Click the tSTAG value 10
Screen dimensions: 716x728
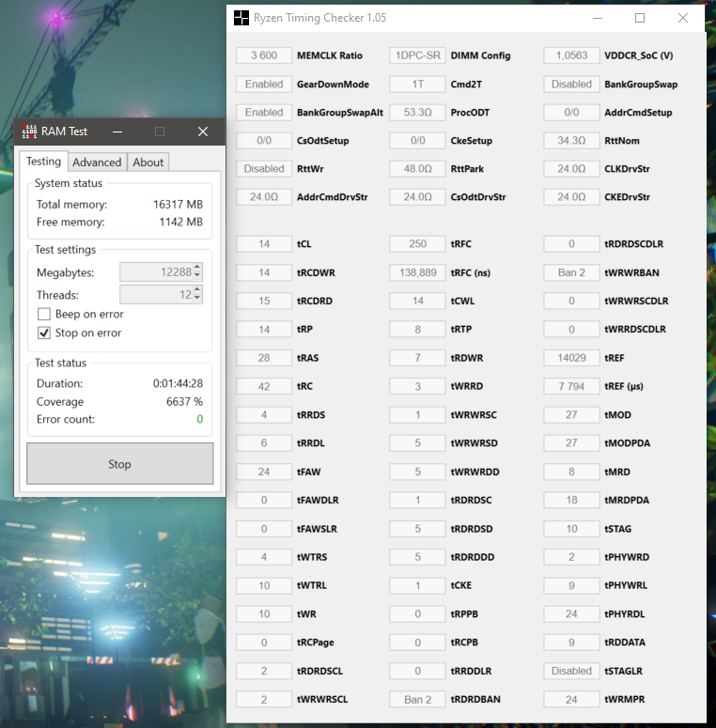pyautogui.click(x=571, y=529)
